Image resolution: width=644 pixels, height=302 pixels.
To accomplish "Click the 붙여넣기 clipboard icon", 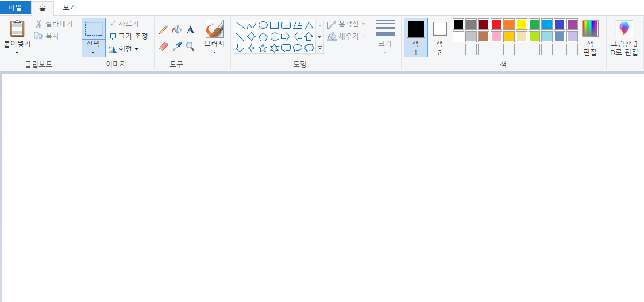I will [x=17, y=29].
